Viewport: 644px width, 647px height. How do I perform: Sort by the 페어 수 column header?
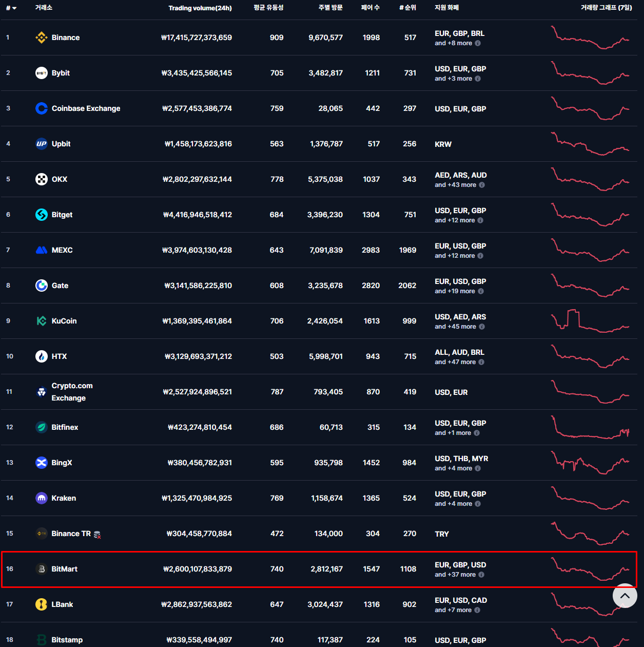coord(370,8)
